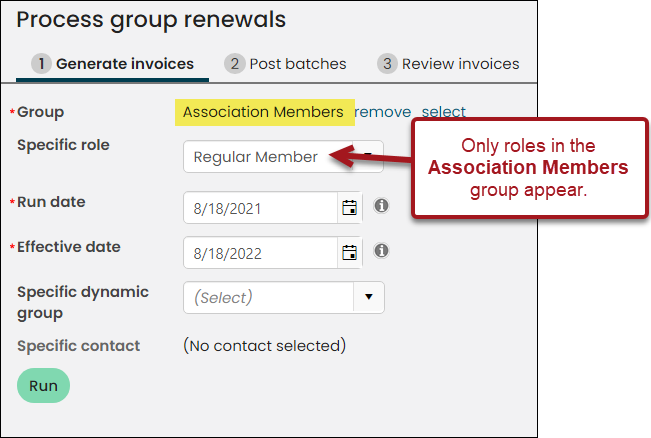This screenshot has width=651, height=438.
Task: Click the Run date input field
Action: point(261,208)
